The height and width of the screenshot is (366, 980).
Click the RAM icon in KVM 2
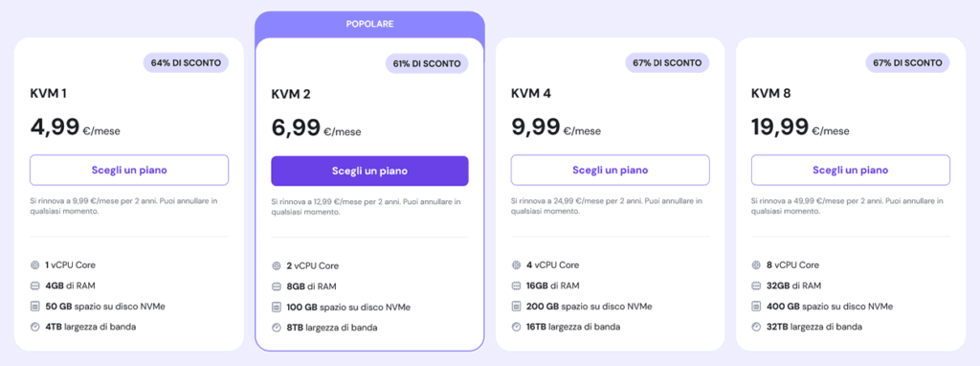click(277, 286)
